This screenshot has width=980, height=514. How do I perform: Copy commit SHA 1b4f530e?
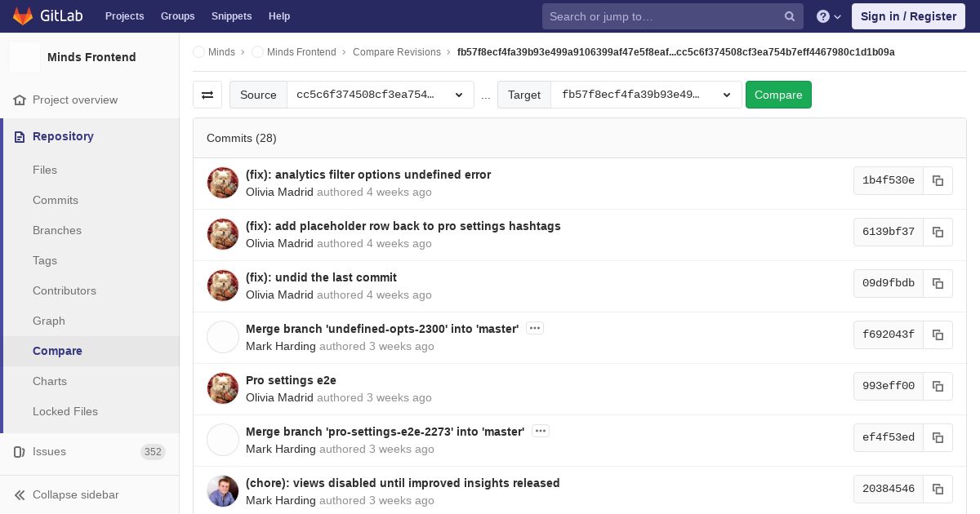[938, 180]
